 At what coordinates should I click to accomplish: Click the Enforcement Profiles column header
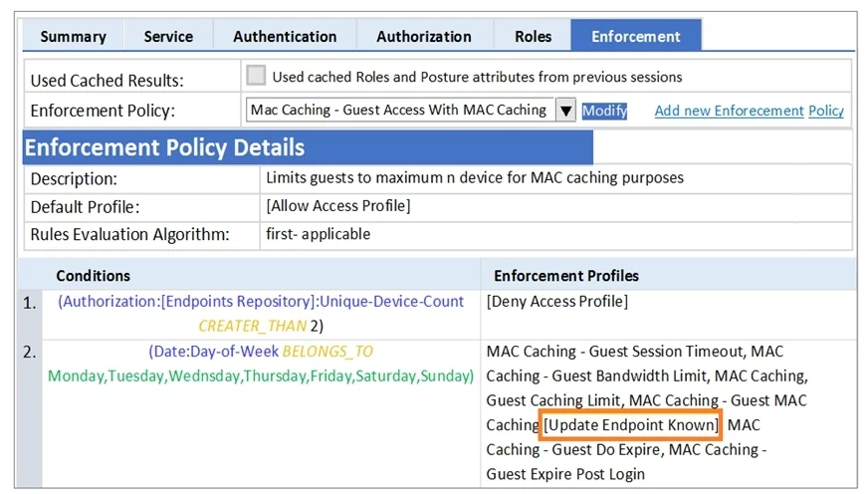pyautogui.click(x=566, y=275)
